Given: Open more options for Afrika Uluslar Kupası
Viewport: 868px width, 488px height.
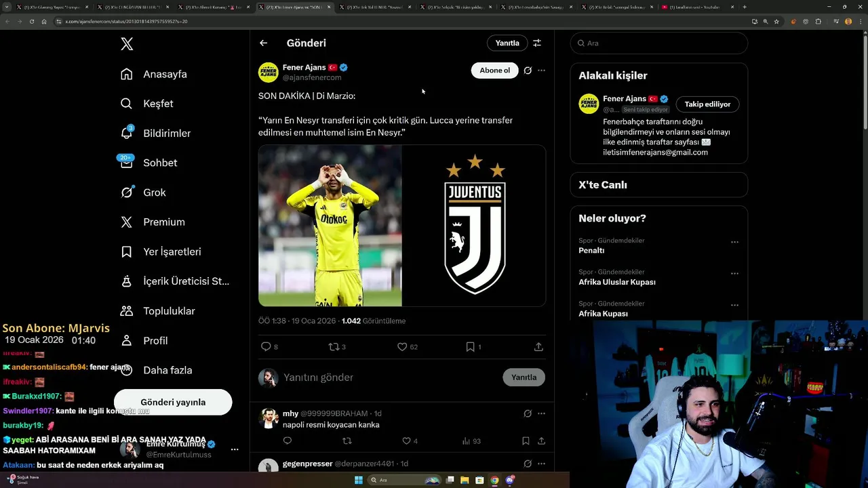Looking at the screenshot, I should point(734,274).
